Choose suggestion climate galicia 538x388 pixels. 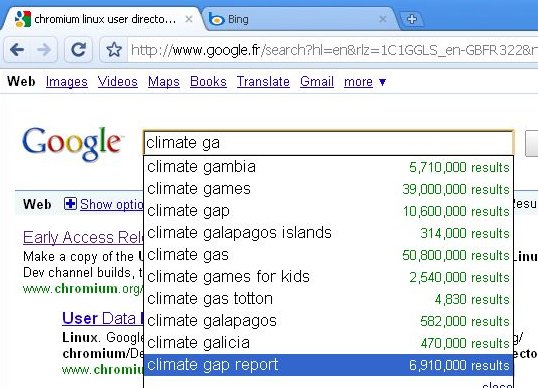[328, 343]
